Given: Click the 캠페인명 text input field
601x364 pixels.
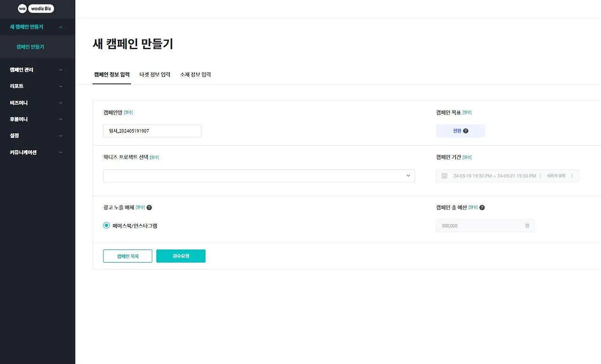Looking at the screenshot, I should click(152, 131).
